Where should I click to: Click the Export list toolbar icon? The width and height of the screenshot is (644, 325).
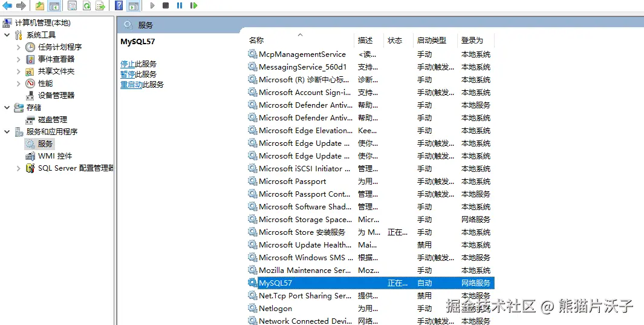tap(100, 5)
